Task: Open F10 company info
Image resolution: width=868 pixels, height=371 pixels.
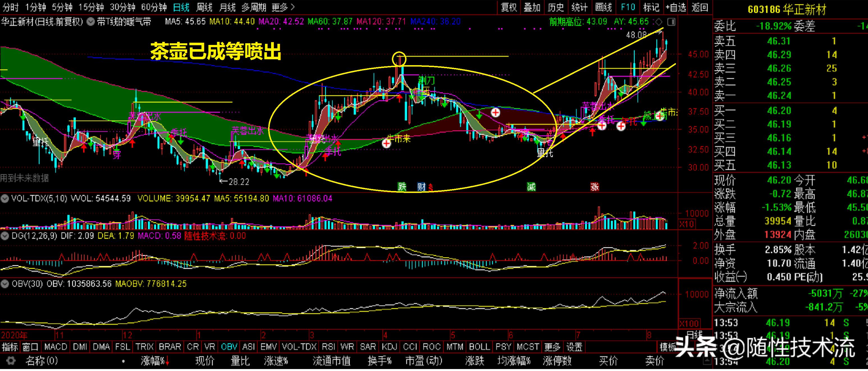Action: pos(628,7)
